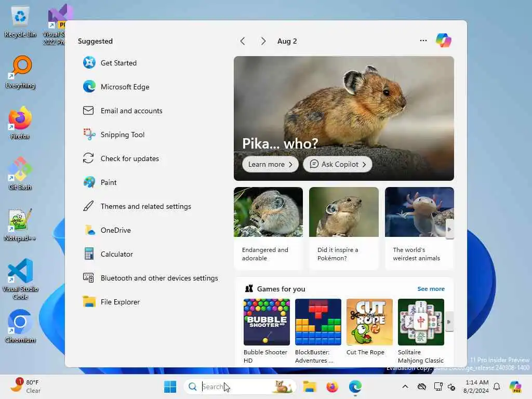This screenshot has height=399, width=532.
Task: Open Copilot icon in search panel header
Action: coord(444,41)
